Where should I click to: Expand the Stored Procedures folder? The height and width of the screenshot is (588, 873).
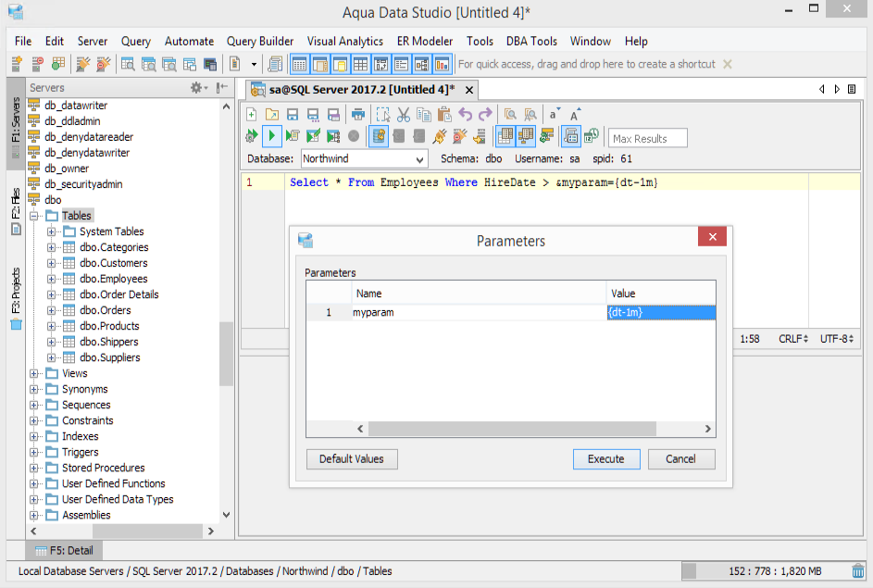(34, 469)
